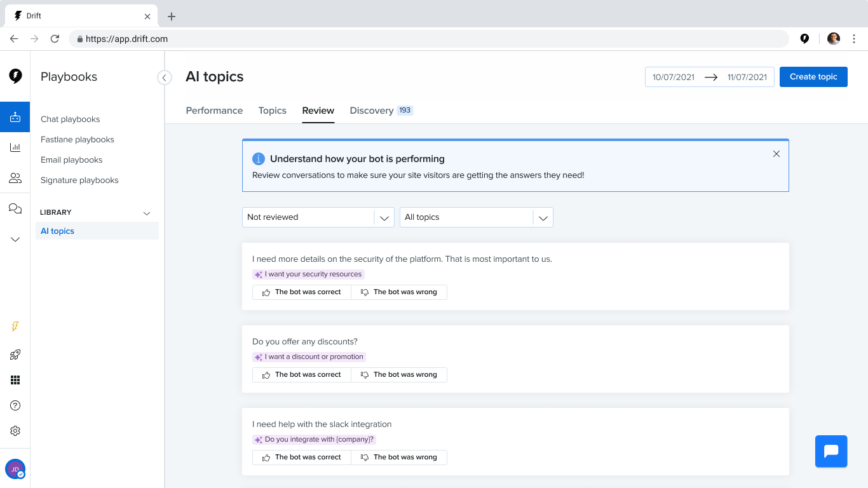Open the apps grid icon in sidebar
868x488 pixels.
15,380
